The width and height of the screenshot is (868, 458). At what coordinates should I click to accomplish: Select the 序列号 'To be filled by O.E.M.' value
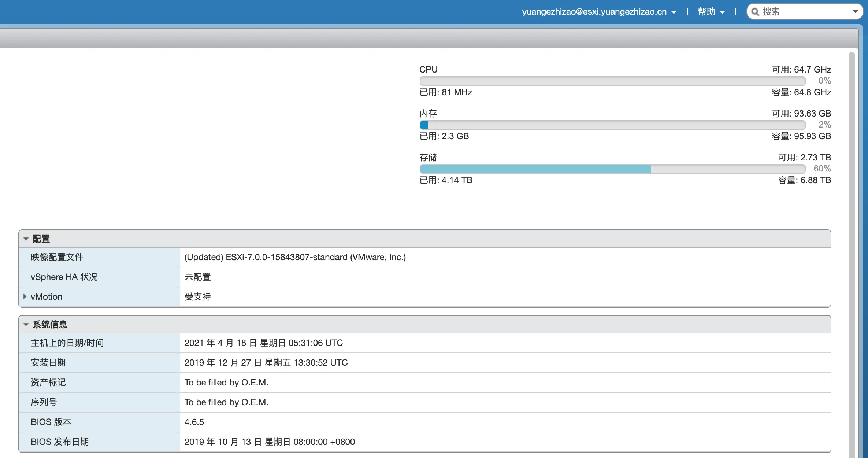226,402
